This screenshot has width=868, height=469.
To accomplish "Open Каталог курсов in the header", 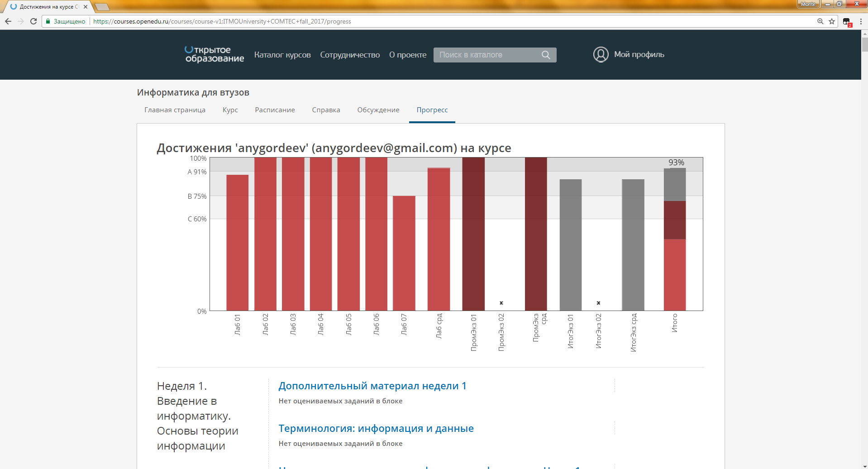I will click(x=282, y=55).
